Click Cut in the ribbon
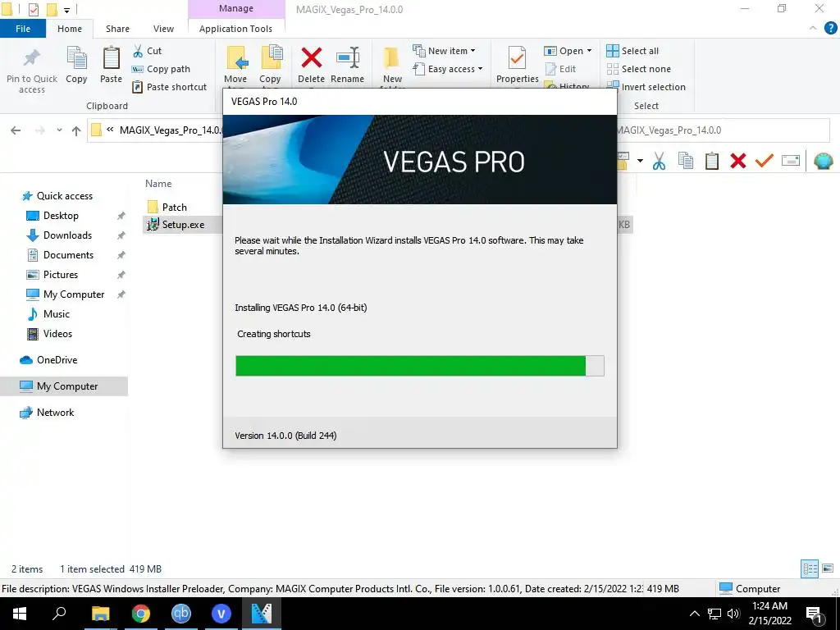 coord(148,51)
